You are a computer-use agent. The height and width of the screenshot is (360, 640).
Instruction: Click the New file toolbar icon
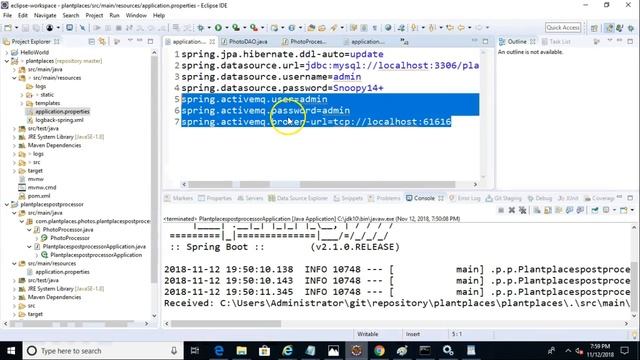8,28
